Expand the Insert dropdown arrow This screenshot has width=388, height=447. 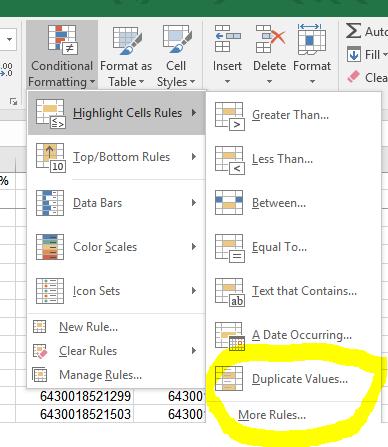click(227, 81)
